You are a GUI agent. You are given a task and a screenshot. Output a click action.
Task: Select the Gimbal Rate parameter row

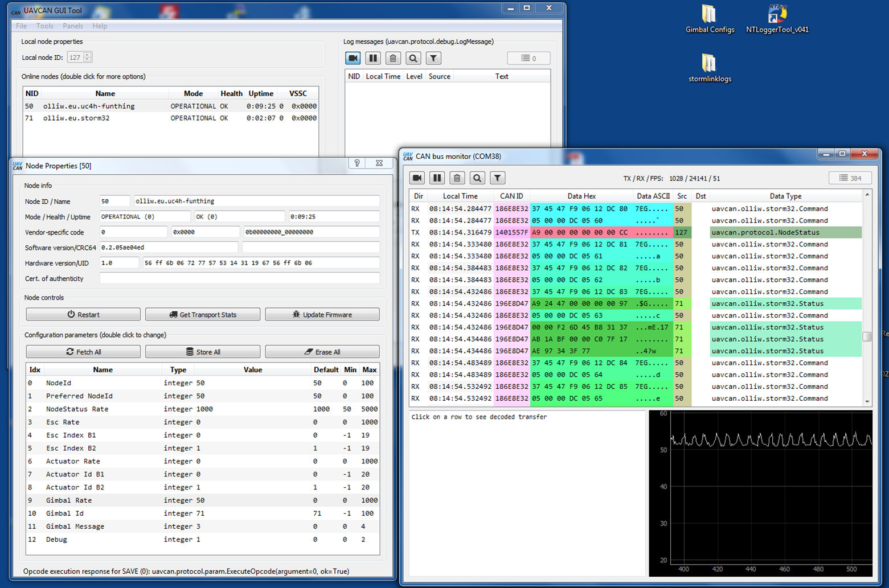[68, 500]
